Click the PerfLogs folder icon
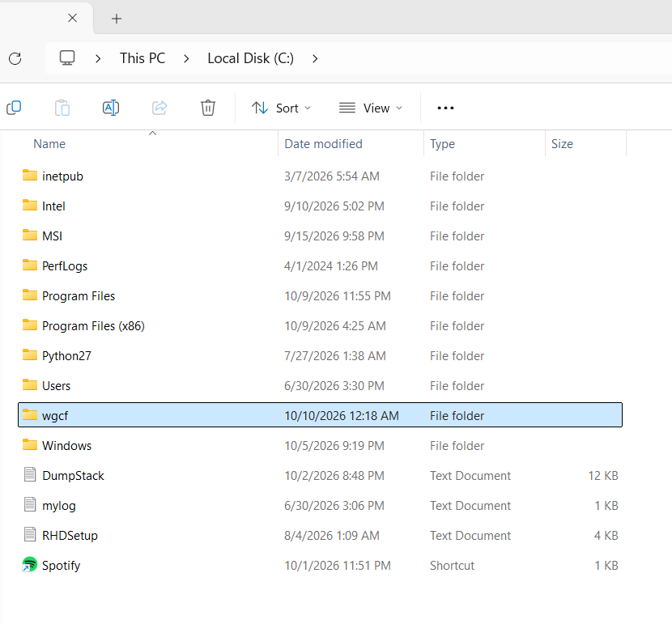672x624 pixels. click(x=30, y=265)
